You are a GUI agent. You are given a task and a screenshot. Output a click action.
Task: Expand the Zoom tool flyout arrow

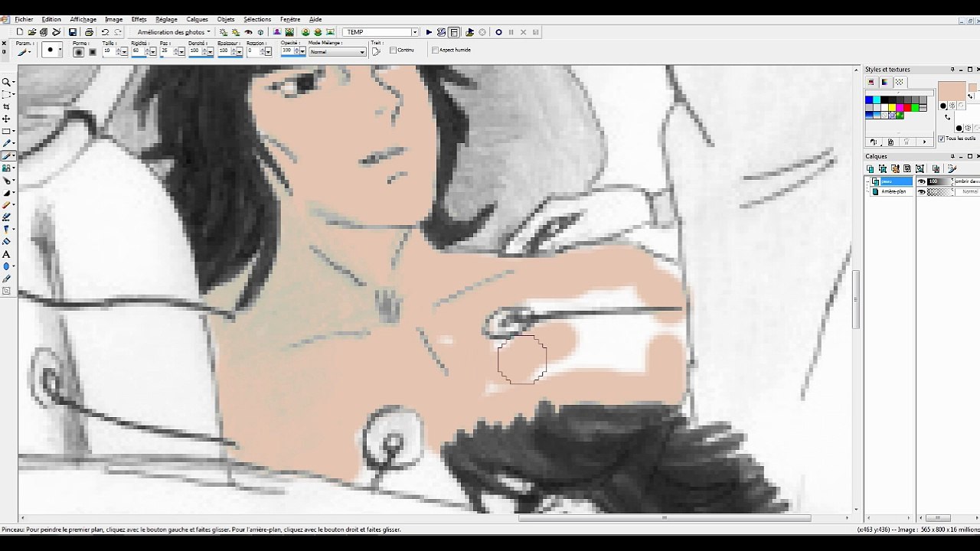pos(14,83)
